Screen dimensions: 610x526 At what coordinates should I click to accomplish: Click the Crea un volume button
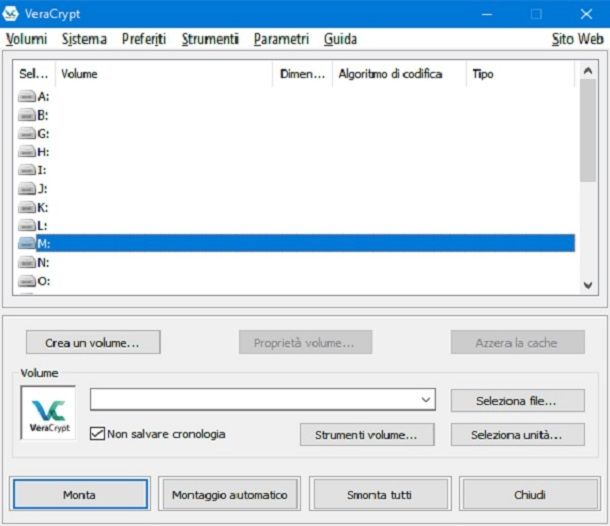point(93,342)
